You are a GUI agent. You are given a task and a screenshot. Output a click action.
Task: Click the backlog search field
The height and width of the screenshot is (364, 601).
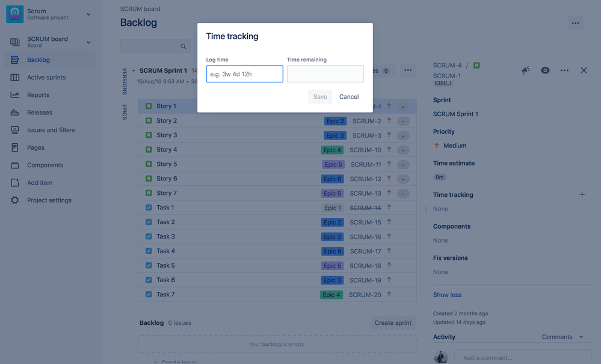coord(155,46)
